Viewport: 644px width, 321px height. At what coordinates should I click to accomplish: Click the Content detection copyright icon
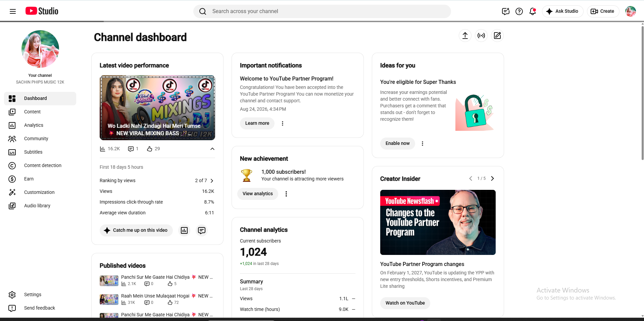(12, 166)
